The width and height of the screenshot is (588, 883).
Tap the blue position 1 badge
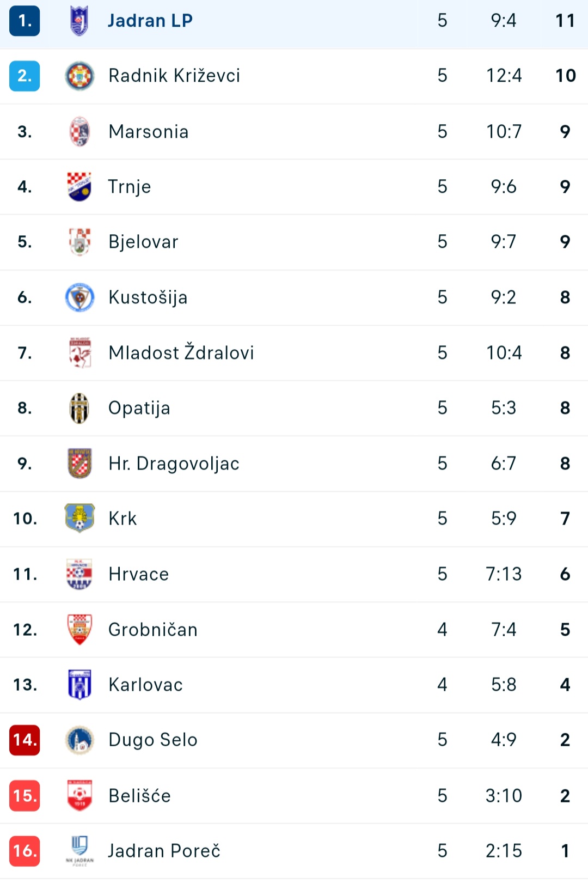[24, 21]
